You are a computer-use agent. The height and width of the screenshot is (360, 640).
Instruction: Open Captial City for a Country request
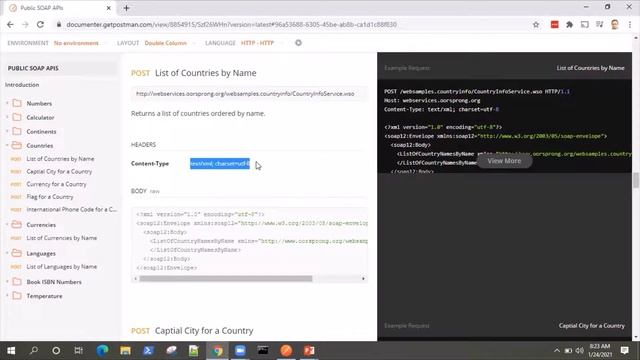tap(59, 171)
